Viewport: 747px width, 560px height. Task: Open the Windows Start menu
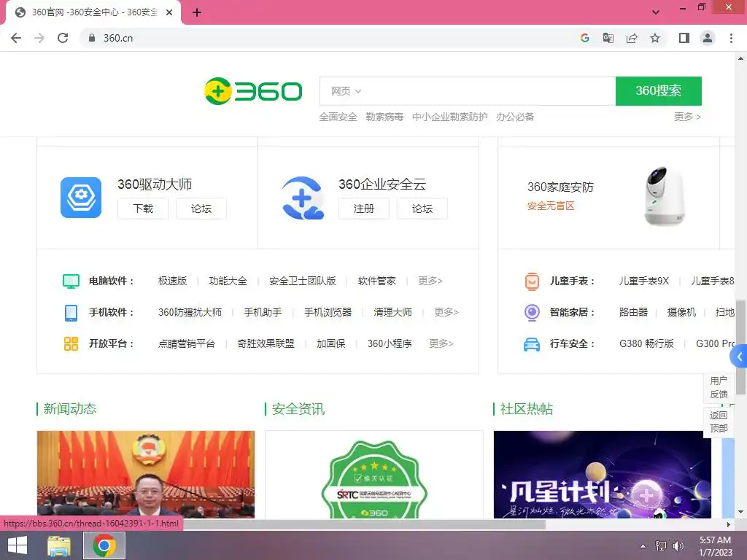(18, 545)
